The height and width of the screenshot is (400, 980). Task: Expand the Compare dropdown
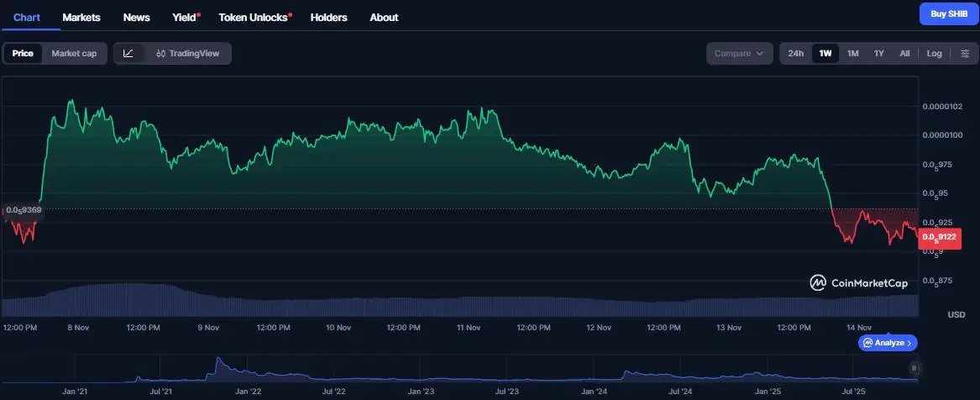739,54
